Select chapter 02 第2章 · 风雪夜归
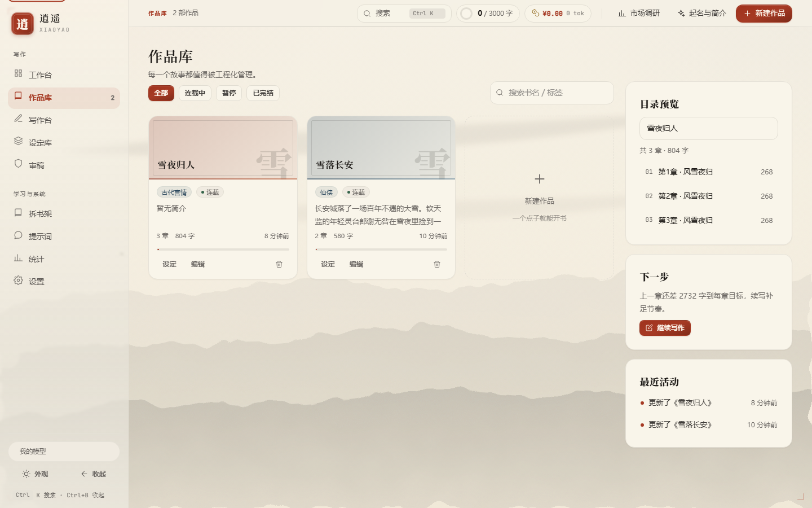Screen dimensions: 812x508 [708, 196]
